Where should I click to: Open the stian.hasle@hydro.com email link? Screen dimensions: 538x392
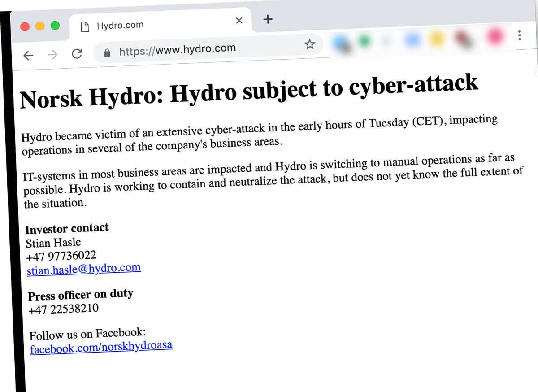[84, 269]
